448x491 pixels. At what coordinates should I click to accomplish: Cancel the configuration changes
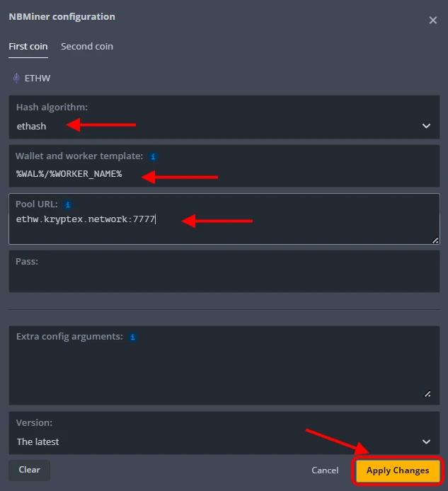coord(325,470)
